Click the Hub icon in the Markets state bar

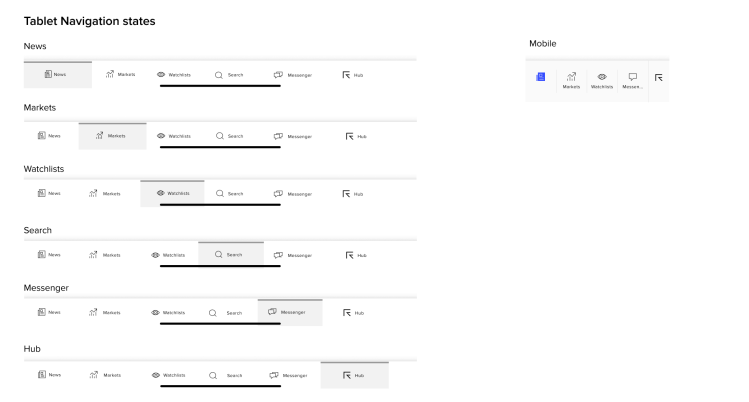pos(349,136)
